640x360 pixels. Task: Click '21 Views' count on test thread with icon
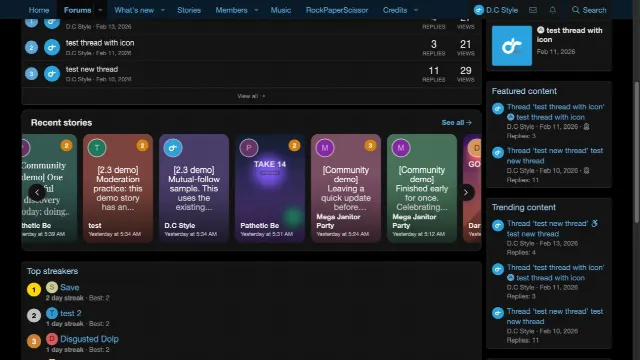(x=465, y=47)
